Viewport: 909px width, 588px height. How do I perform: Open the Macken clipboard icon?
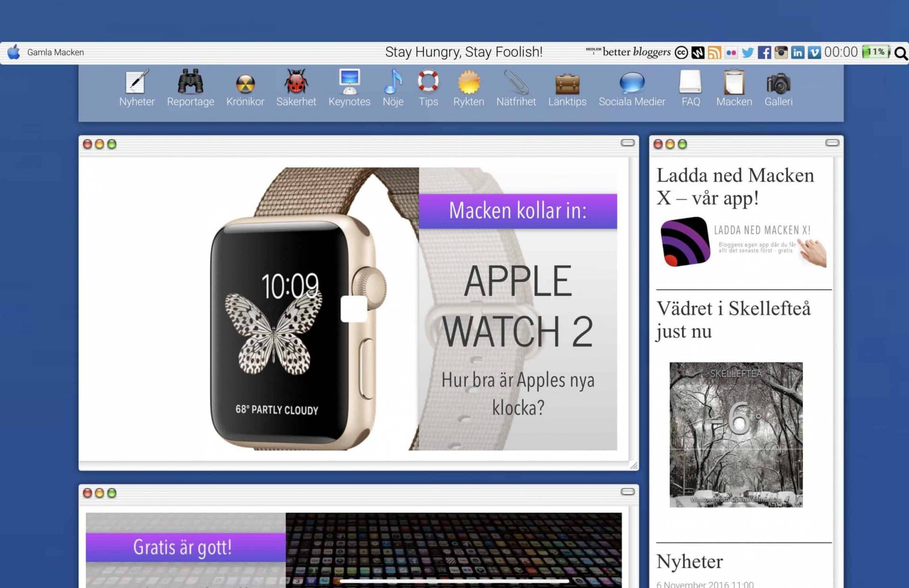click(734, 82)
